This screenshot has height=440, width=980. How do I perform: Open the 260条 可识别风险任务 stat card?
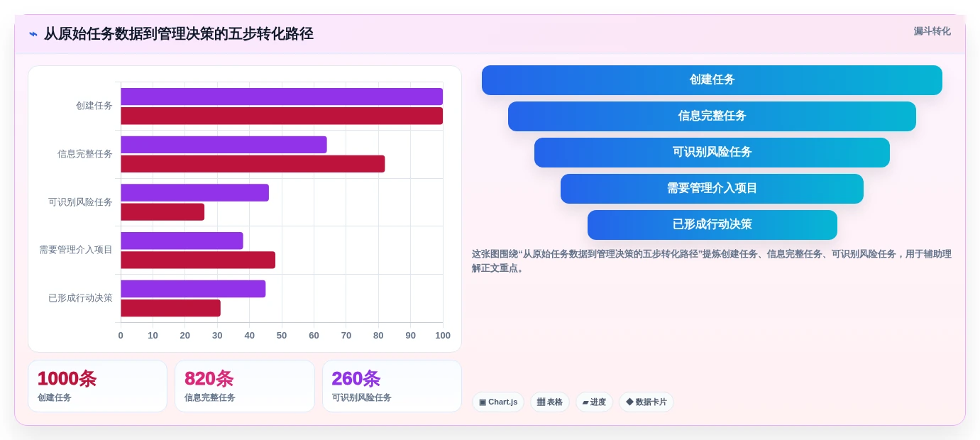392,386
